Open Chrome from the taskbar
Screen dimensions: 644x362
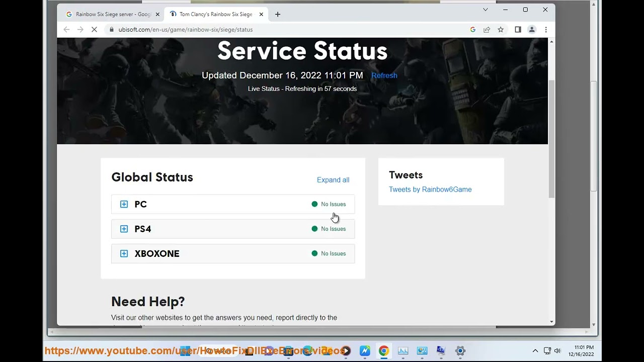pos(384,351)
